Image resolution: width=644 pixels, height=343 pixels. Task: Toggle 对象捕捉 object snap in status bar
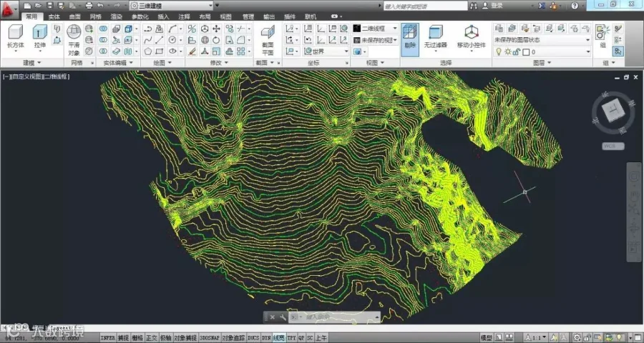(x=185, y=337)
